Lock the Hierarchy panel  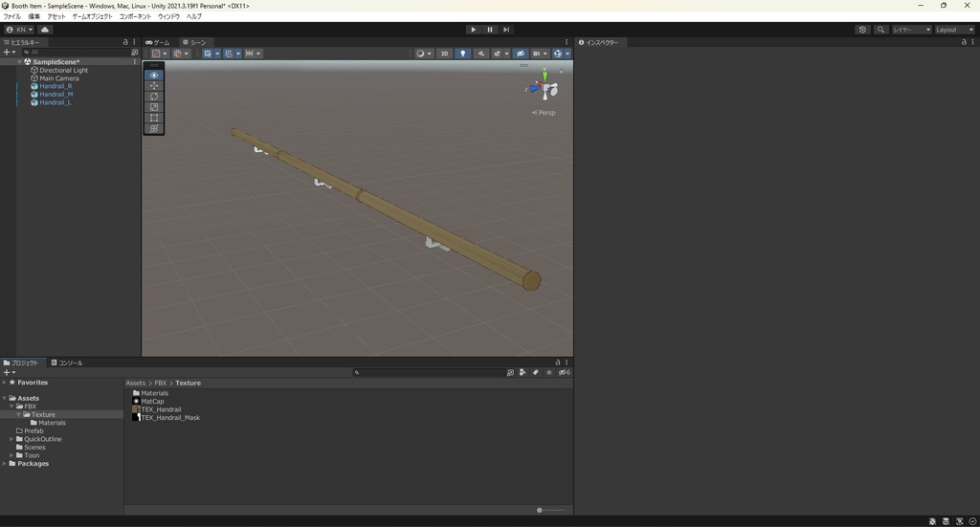pos(125,42)
